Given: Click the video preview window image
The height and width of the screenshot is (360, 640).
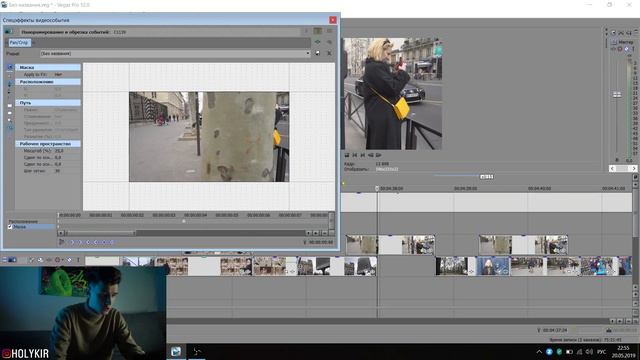Looking at the screenshot, I should point(393,94).
